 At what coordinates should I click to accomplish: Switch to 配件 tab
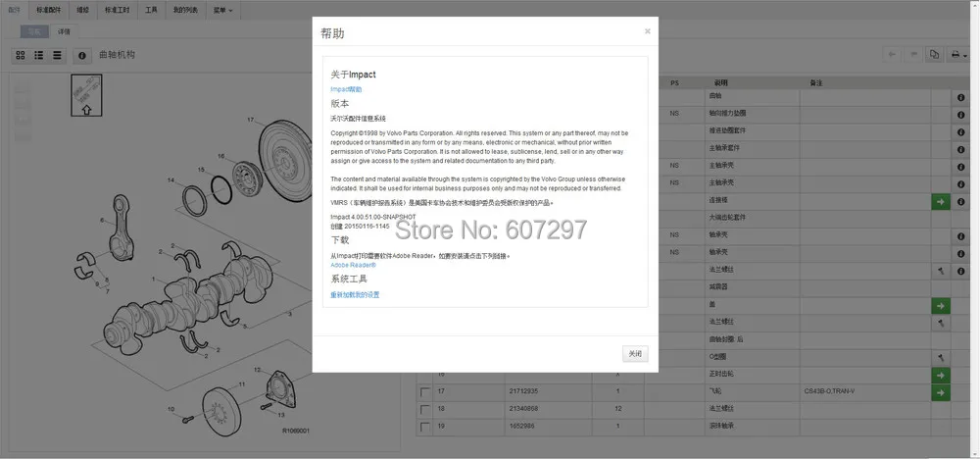(15, 10)
